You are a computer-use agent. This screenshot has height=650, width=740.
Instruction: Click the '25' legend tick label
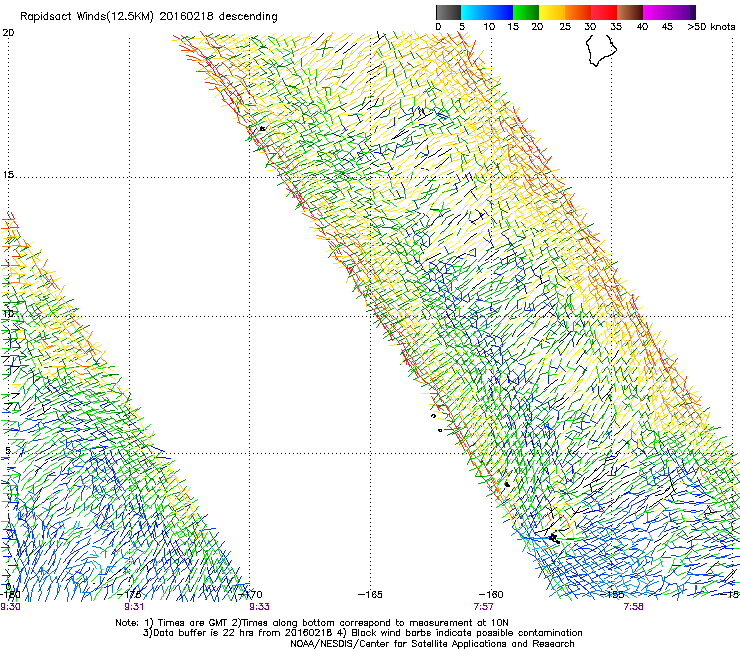pyautogui.click(x=565, y=27)
